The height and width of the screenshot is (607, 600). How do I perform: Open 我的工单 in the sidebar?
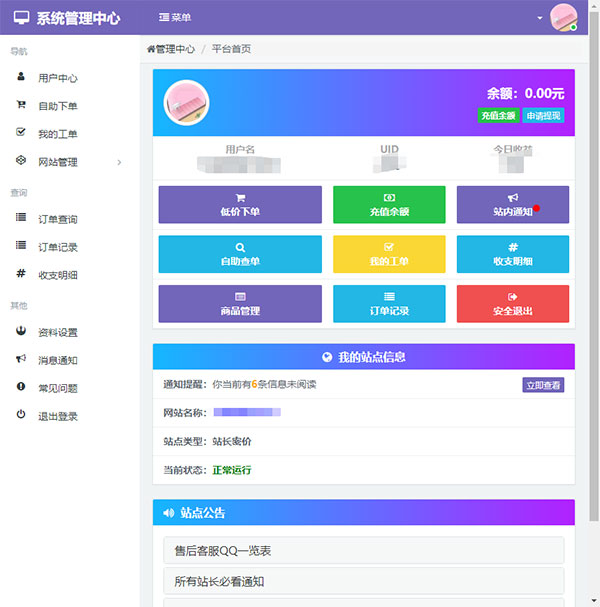point(57,134)
